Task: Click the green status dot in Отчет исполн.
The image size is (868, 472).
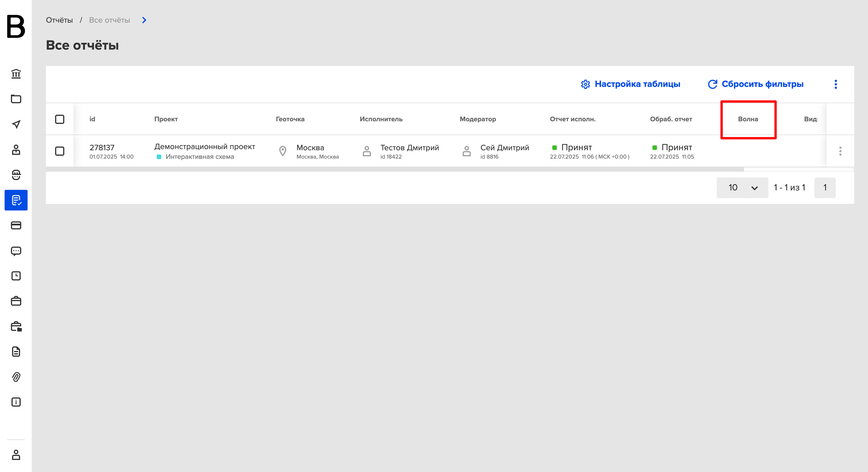Action: click(x=554, y=147)
